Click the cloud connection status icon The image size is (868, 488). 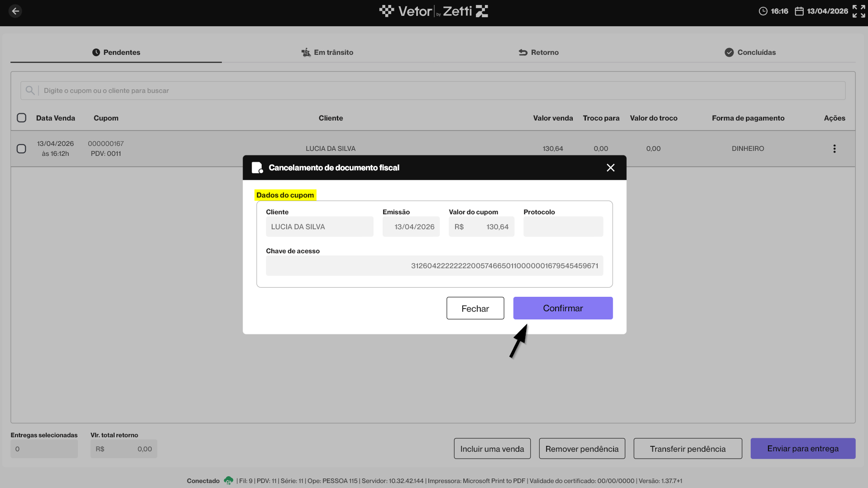point(229,480)
